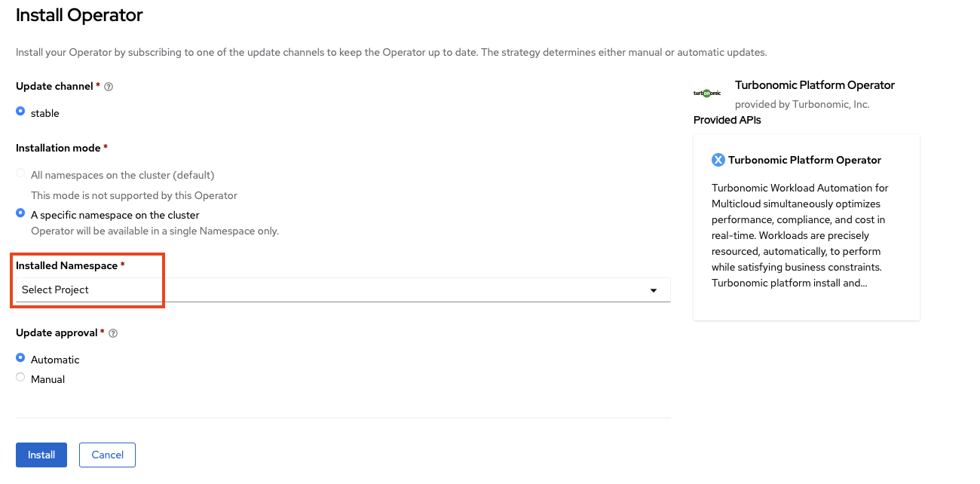Click the Update approval help icon
Viewport: 980px width, 484px height.
coord(113,333)
